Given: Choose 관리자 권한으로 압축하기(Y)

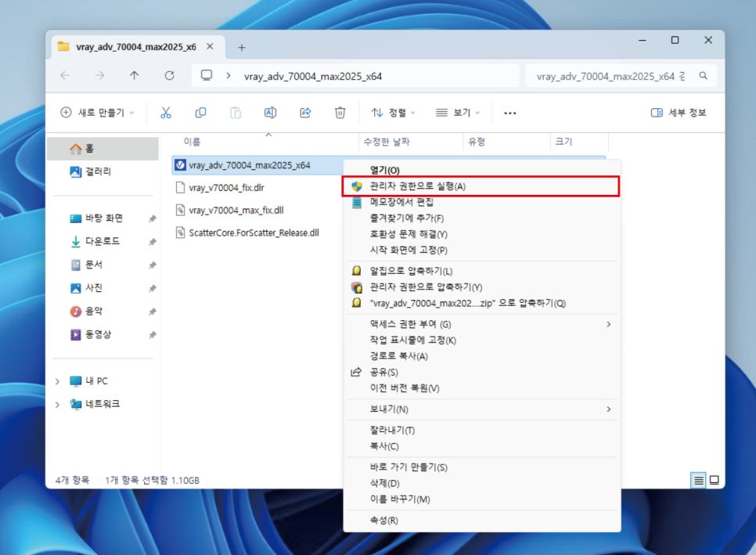Looking at the screenshot, I should (481, 287).
